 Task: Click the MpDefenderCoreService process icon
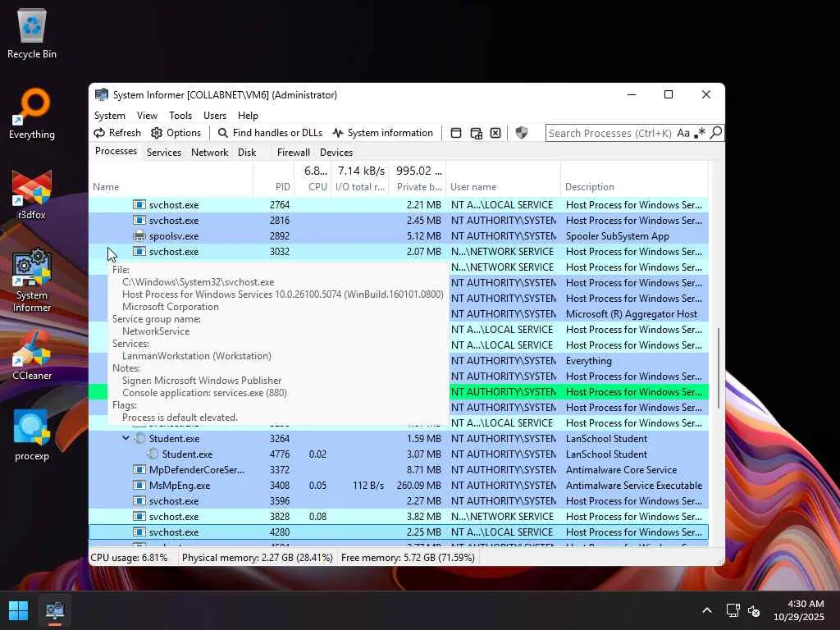139,469
